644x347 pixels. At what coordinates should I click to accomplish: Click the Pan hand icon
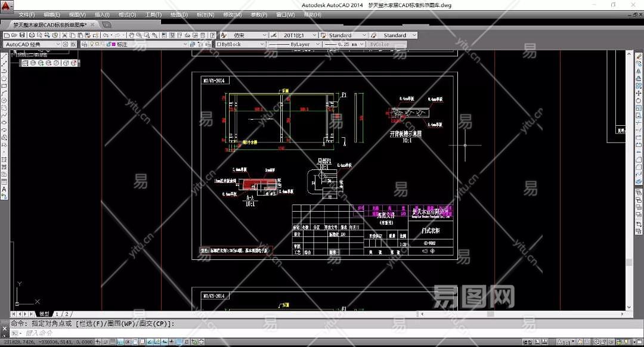(x=131, y=35)
